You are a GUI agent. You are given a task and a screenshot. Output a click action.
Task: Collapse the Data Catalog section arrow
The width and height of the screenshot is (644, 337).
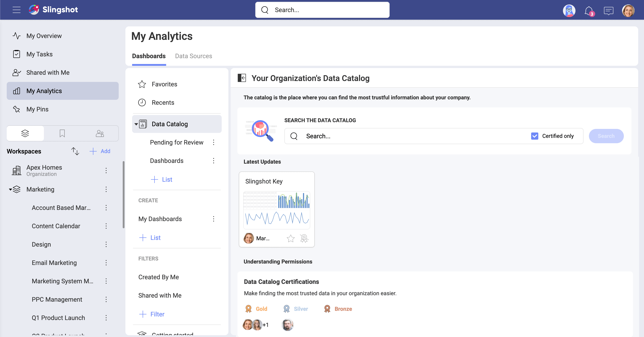(136, 124)
